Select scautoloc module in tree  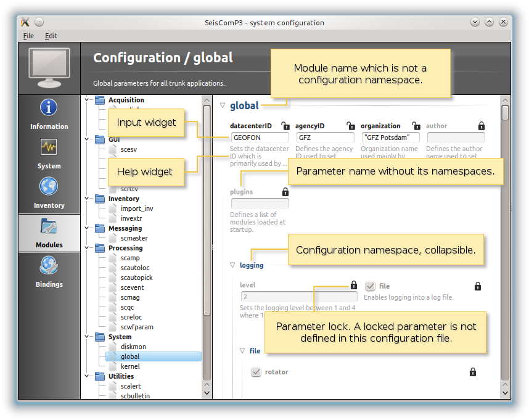click(x=135, y=268)
